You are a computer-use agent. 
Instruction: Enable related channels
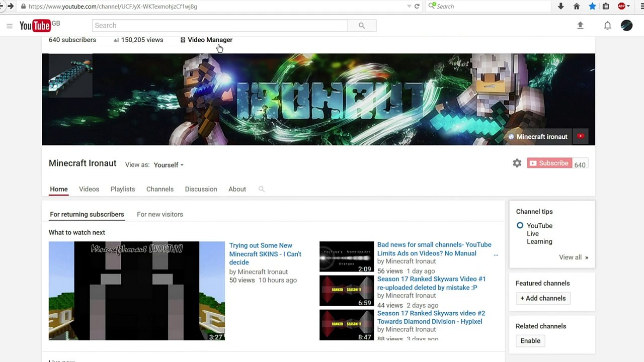pos(530,341)
